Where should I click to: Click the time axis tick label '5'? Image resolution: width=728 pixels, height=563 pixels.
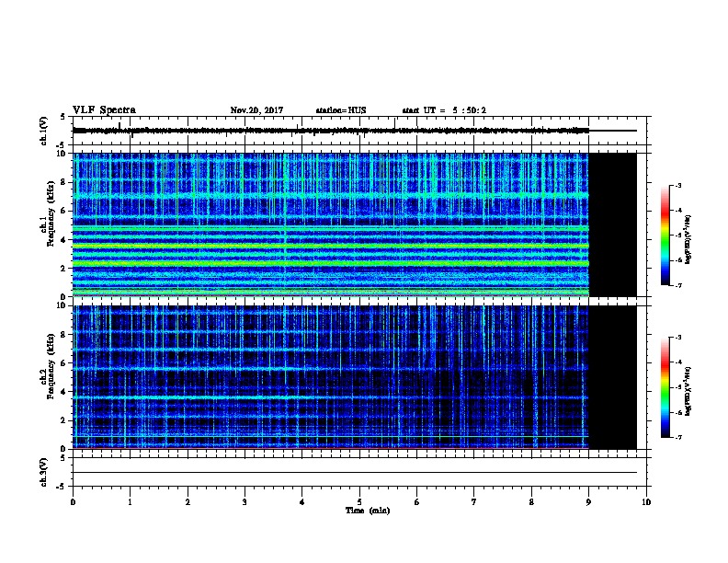tap(359, 502)
